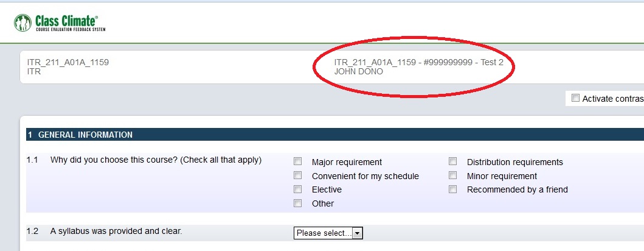
Task: Enable the Distribution requirements checkbox
Action: tap(453, 161)
